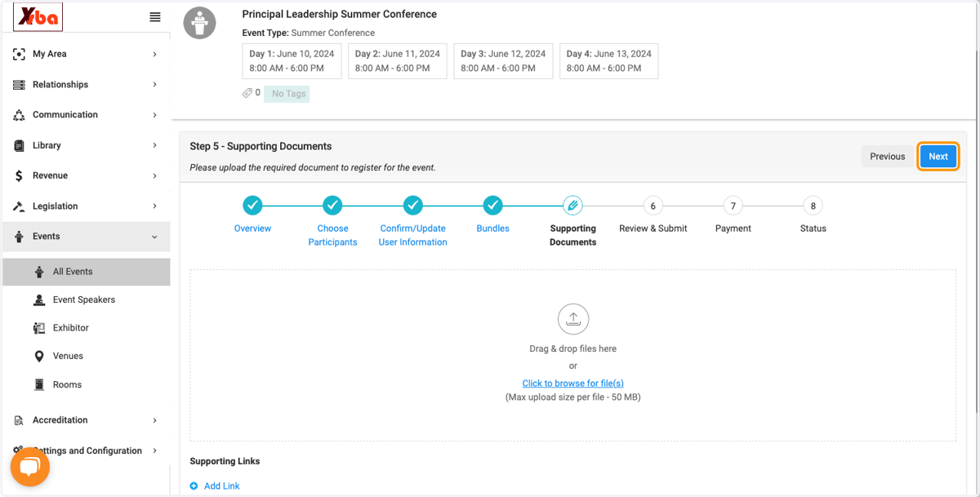Go to Overview step label

pyautogui.click(x=253, y=229)
